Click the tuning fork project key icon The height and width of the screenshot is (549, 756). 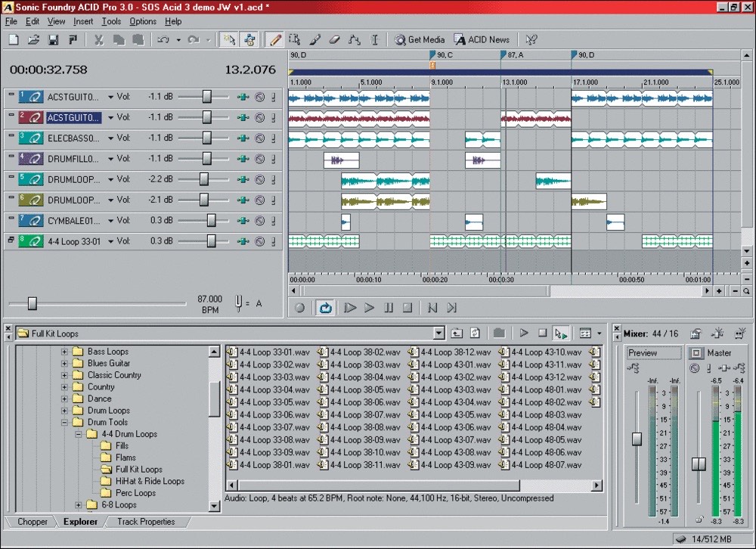point(238,303)
